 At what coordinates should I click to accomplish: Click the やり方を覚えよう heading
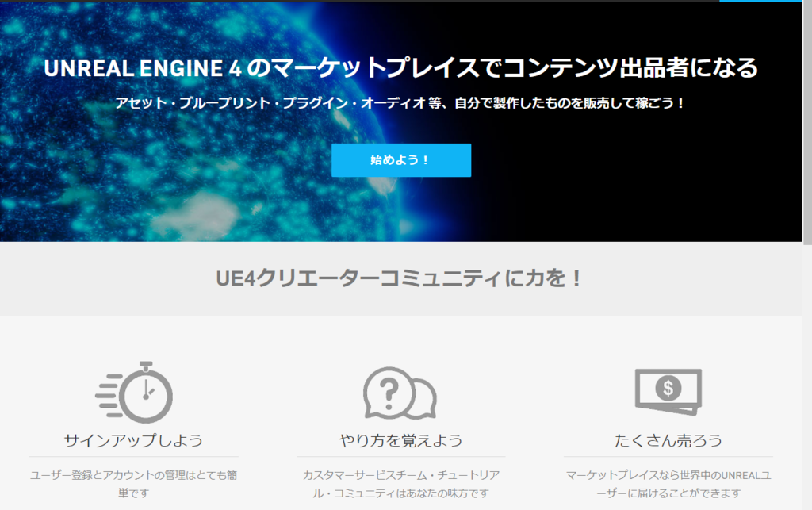[400, 441]
